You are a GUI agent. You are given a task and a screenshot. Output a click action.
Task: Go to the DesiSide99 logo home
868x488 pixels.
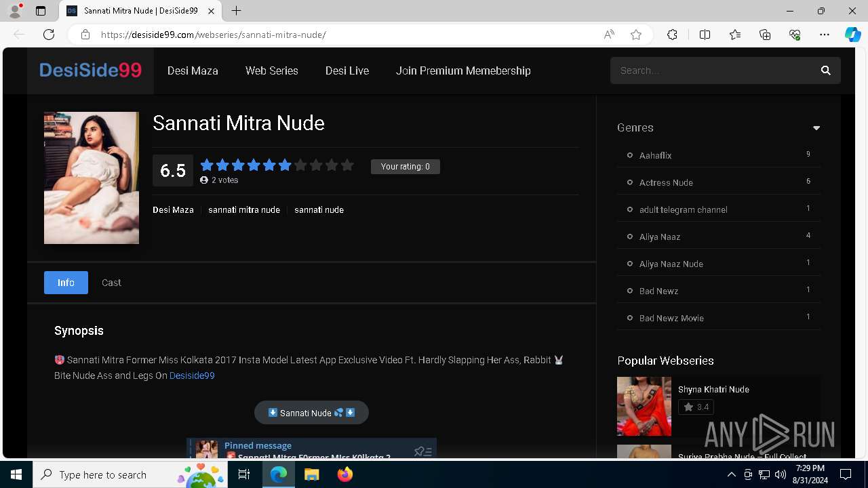click(x=90, y=70)
